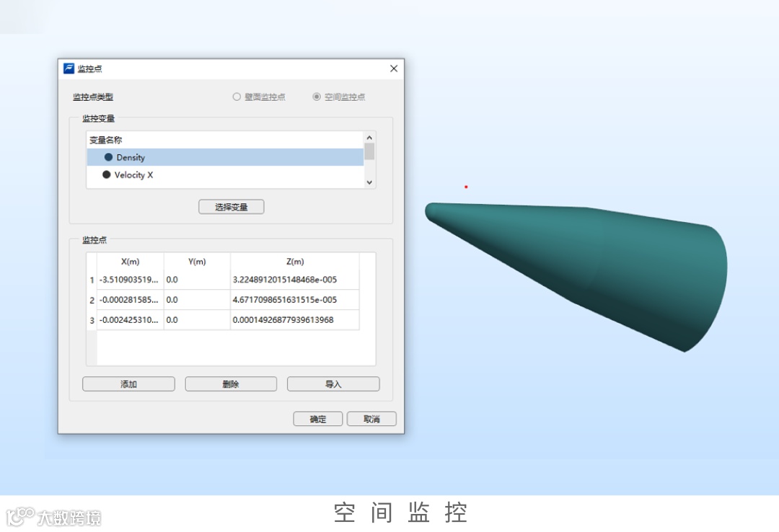The height and width of the screenshot is (532, 779).
Task: Click Z cell 3.2248912015148468e-005
Action: click(295, 280)
